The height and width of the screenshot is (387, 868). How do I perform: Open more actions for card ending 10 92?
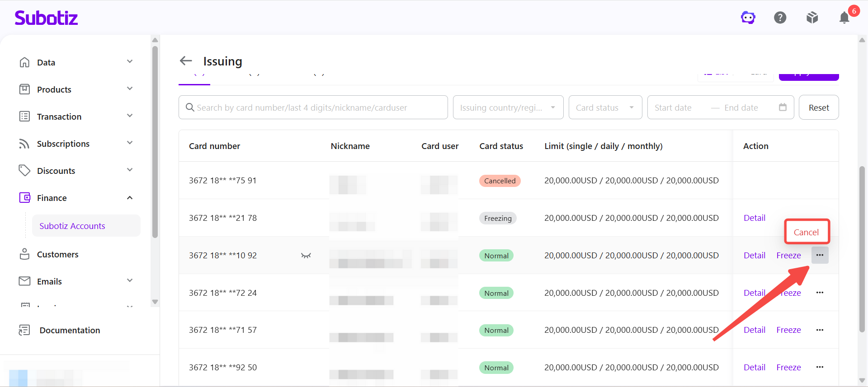pyautogui.click(x=820, y=255)
